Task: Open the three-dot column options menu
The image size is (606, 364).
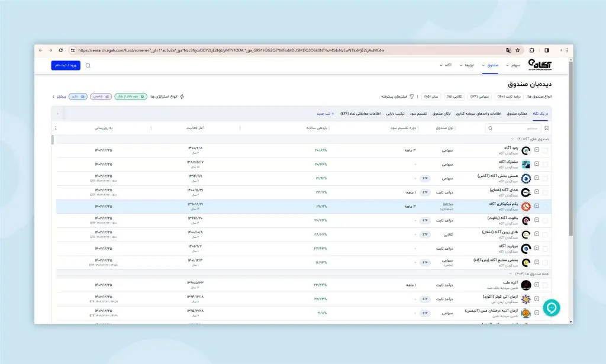Action: pos(56,128)
